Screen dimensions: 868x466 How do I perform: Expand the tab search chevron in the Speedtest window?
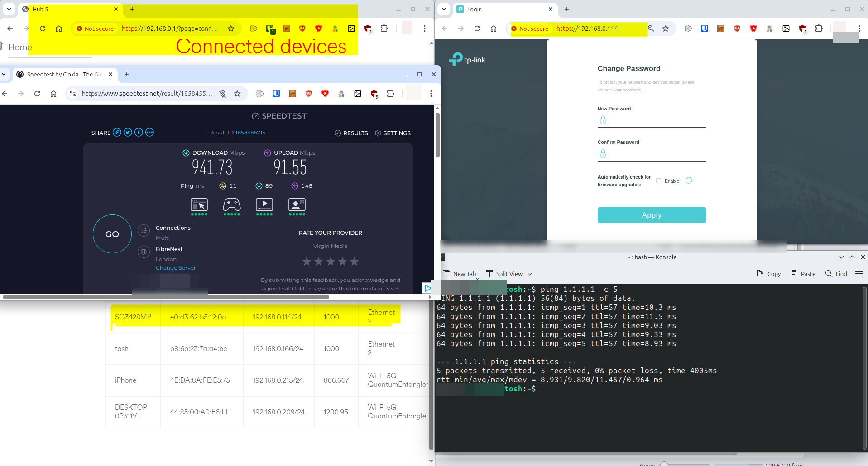(4, 74)
